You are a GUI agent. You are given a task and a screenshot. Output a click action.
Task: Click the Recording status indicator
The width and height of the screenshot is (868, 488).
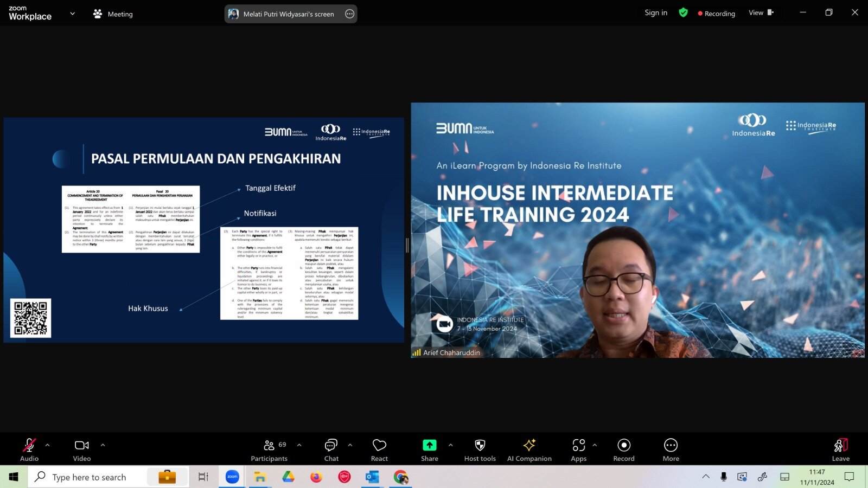(717, 14)
